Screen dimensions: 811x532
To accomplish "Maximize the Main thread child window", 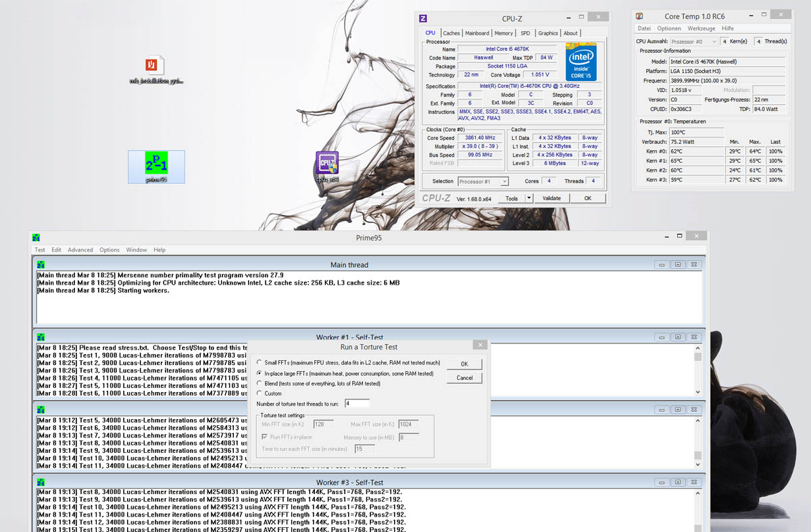I will point(678,264).
